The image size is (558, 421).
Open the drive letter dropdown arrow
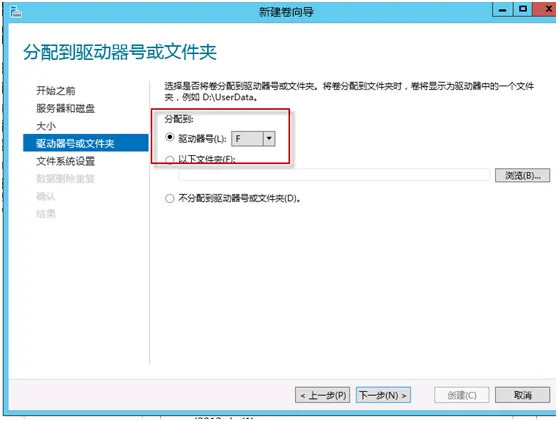click(x=269, y=138)
